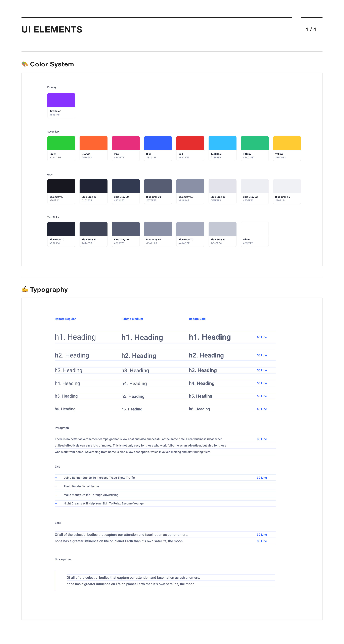
Task: Click the UI ELEMENTS page title
Action: [x=52, y=29]
